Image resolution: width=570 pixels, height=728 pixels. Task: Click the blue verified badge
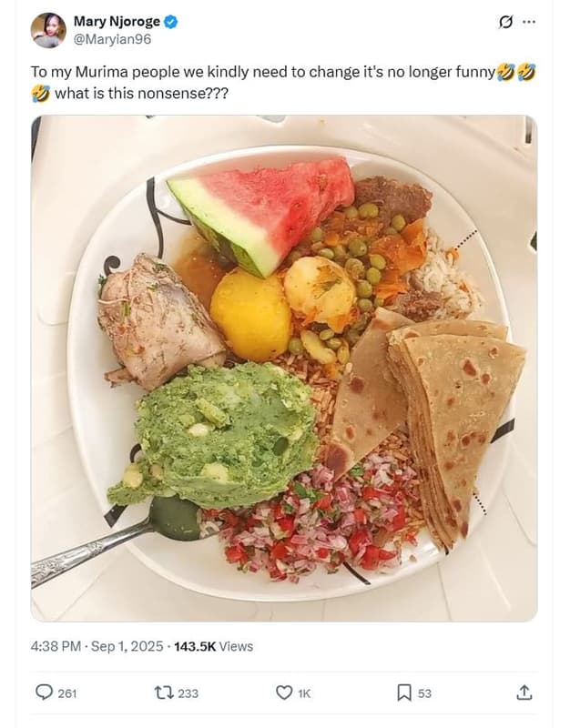[171, 22]
